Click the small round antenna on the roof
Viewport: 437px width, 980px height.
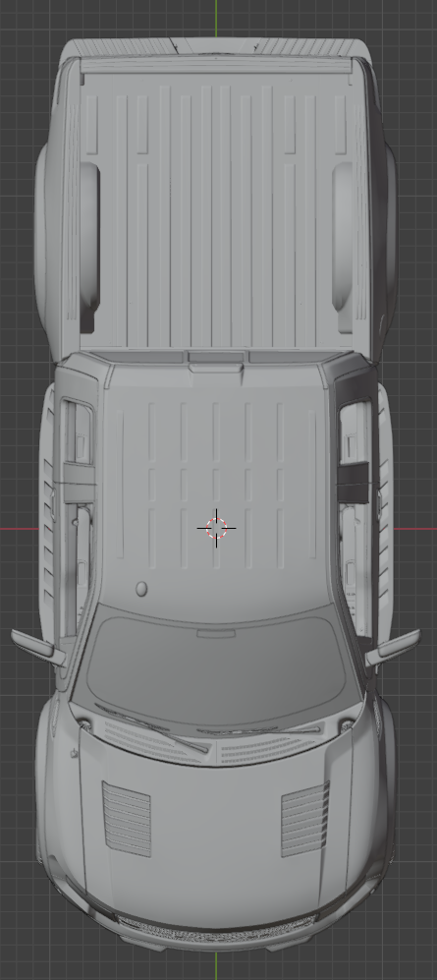(x=141, y=588)
